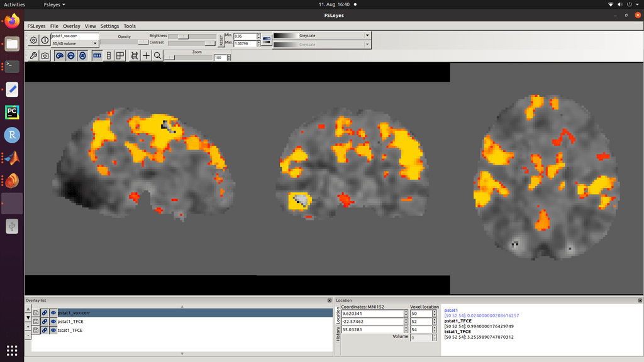Hide the pstat1_TFCE overlay eye toggle
The width and height of the screenshot is (644, 362).
[x=52, y=322]
